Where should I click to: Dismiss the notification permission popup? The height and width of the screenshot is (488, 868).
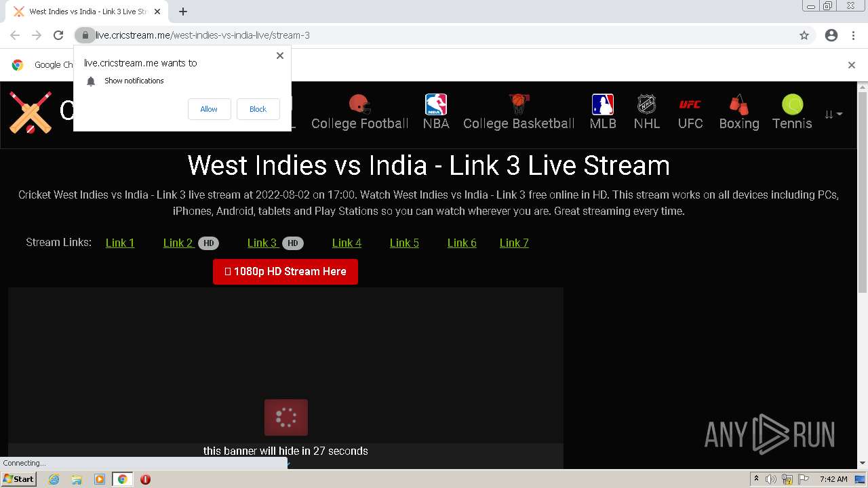[x=280, y=56]
